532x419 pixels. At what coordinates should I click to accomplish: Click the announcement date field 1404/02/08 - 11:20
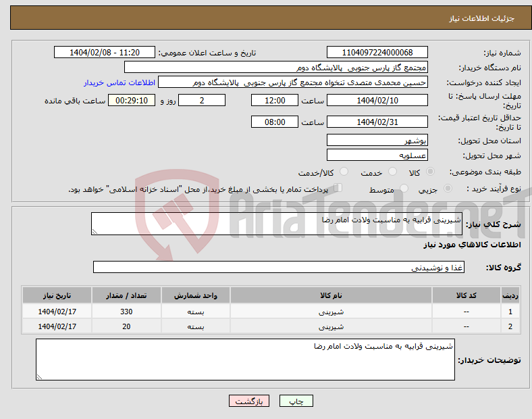pos(105,52)
